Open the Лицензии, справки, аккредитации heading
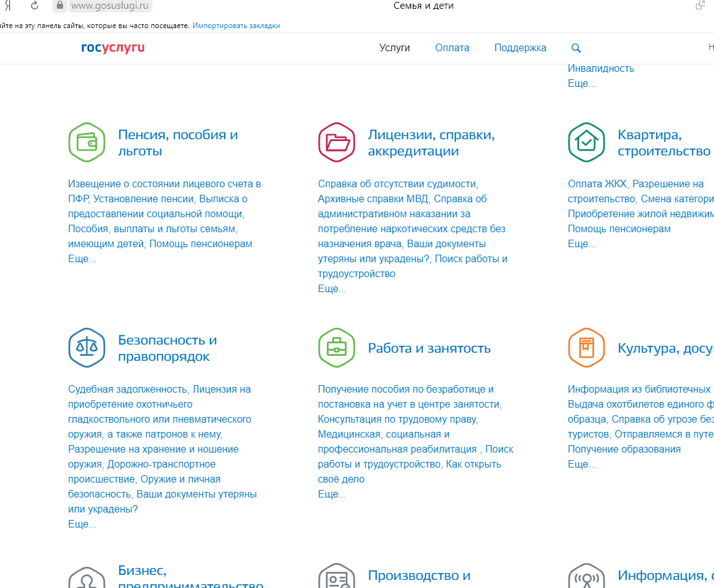 tap(431, 142)
